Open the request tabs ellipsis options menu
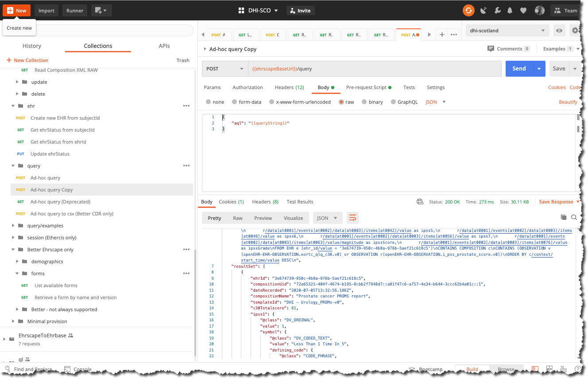 point(453,35)
